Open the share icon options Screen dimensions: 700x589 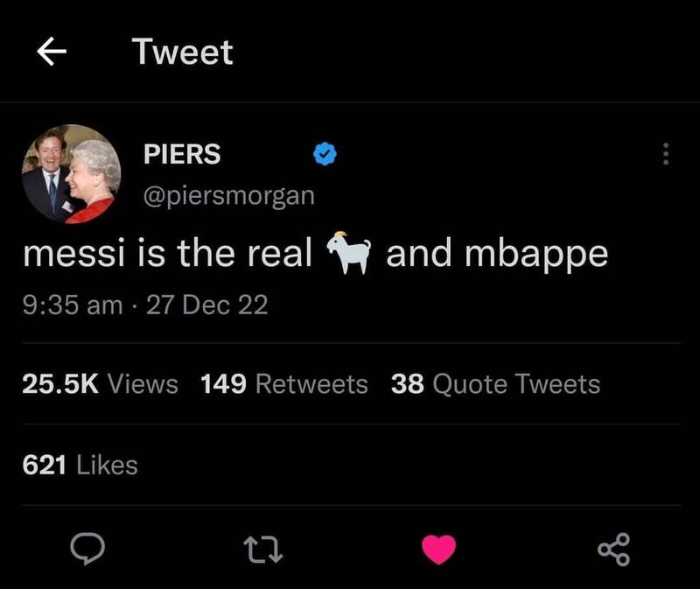coord(612,550)
